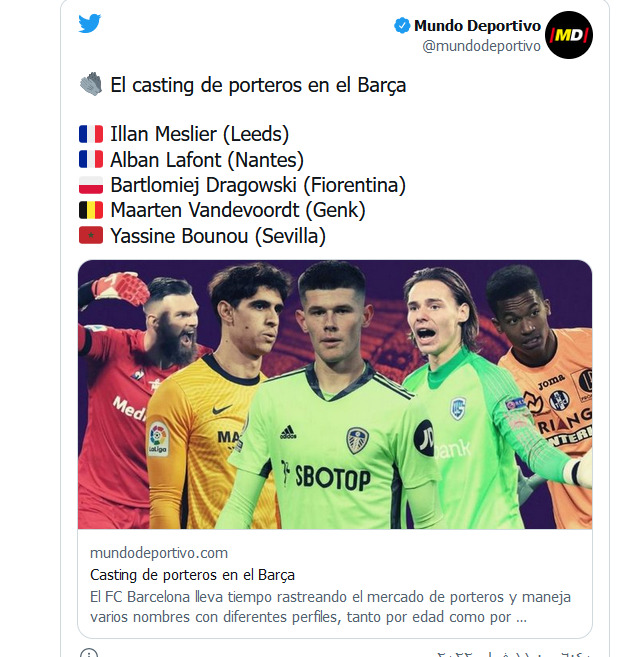Screen dimensions: 633x657
Task: Click the Polish flag beside Bartlomiej Dragowski
Action: coord(90,185)
